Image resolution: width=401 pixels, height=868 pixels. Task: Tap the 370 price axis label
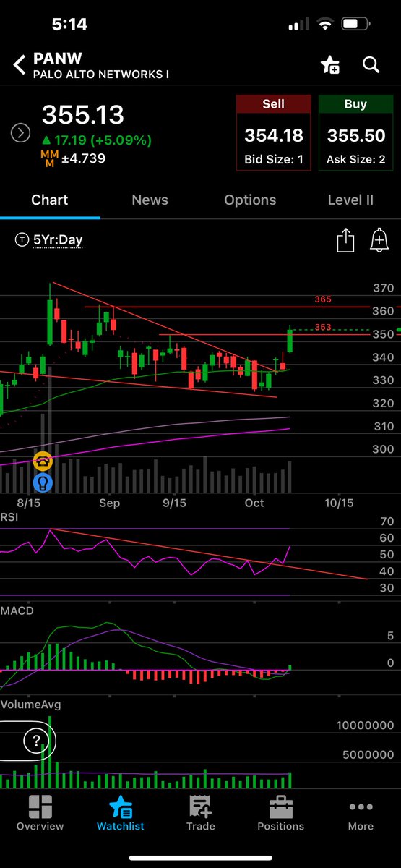click(383, 288)
